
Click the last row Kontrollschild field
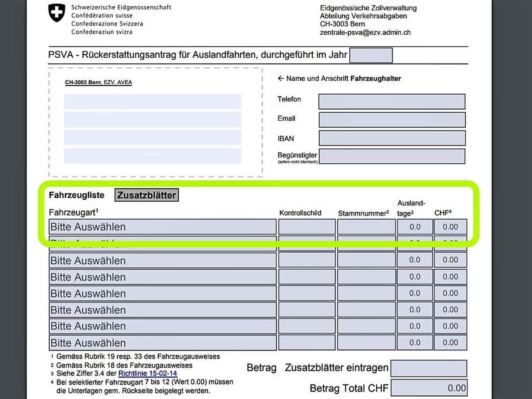306,343
